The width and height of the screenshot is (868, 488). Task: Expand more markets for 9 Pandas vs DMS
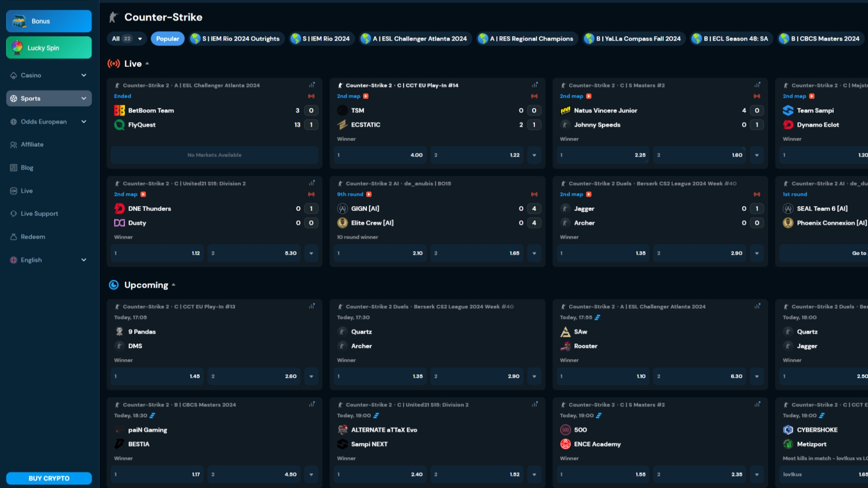point(311,376)
